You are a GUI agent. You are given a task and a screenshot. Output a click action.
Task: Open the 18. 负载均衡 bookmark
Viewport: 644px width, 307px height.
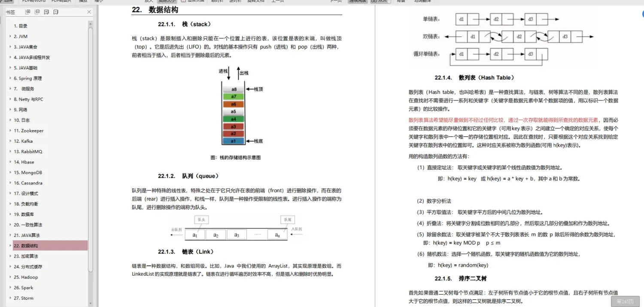click(x=26, y=204)
